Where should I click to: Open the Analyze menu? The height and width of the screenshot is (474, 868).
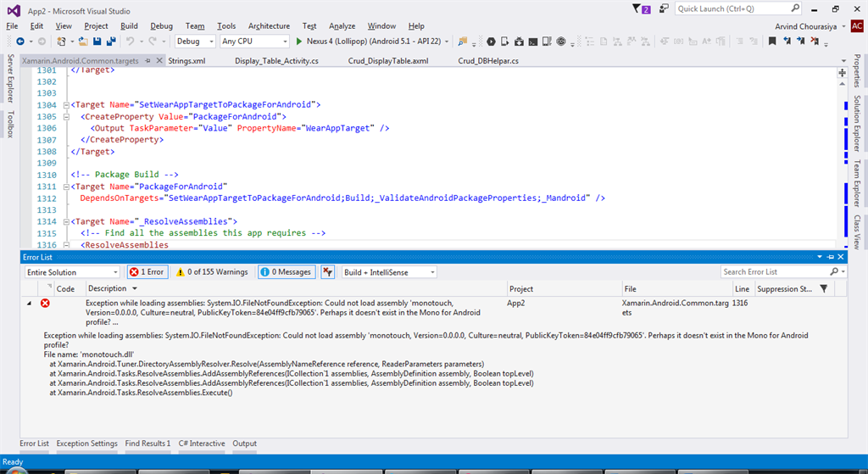[342, 26]
